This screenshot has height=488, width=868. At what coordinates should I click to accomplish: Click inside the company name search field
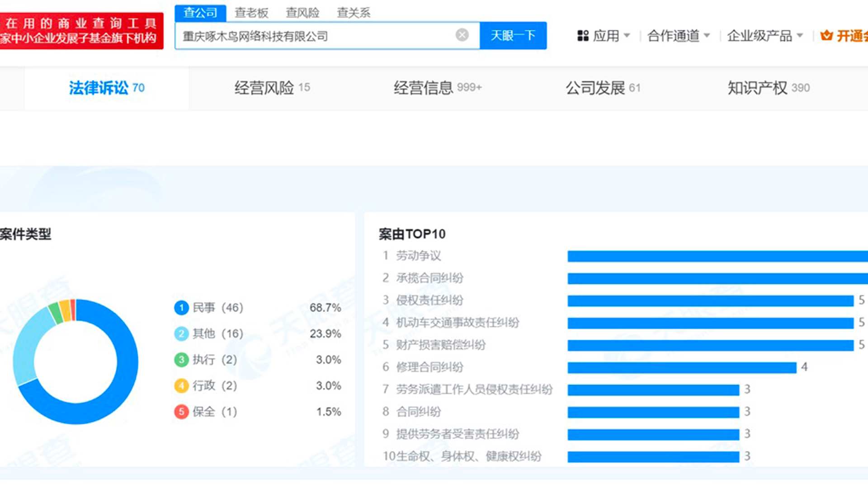pyautogui.click(x=316, y=35)
